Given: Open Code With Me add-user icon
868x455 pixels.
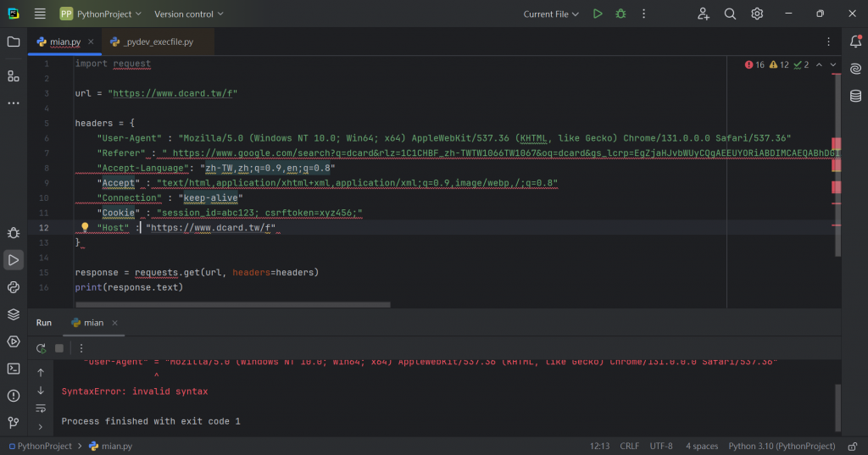Looking at the screenshot, I should (703, 14).
